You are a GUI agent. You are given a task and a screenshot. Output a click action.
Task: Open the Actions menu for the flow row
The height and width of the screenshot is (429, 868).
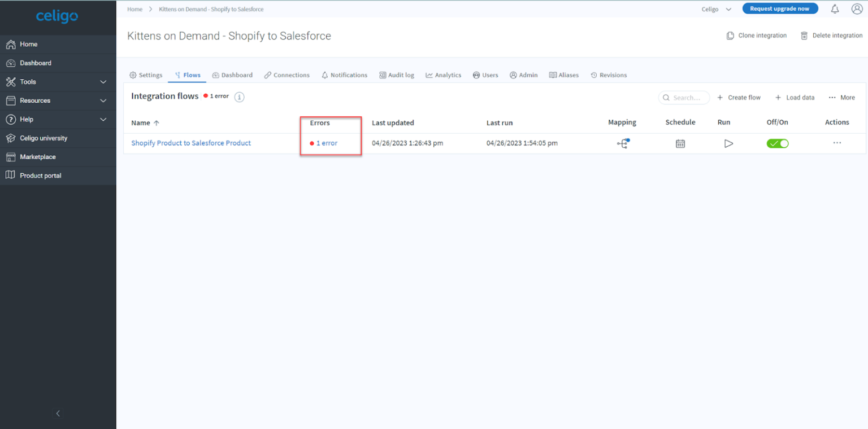click(837, 143)
